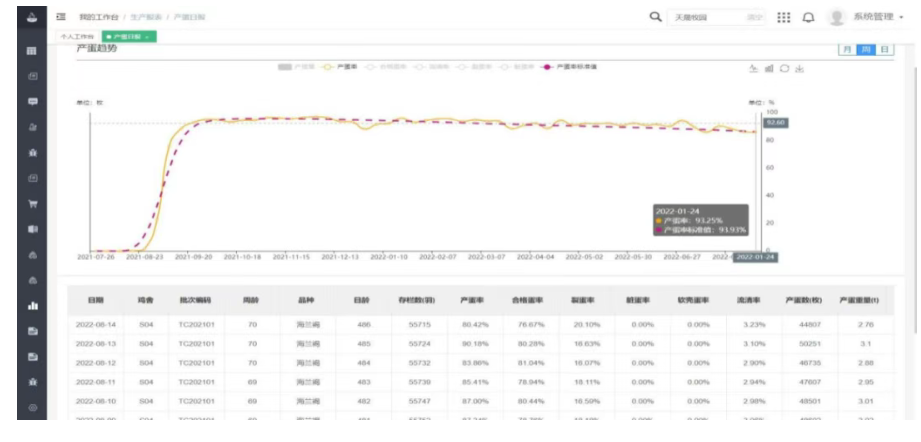The width and height of the screenshot is (921, 442).
Task: Select the bar chart icon in sidebar
Action: point(32,306)
